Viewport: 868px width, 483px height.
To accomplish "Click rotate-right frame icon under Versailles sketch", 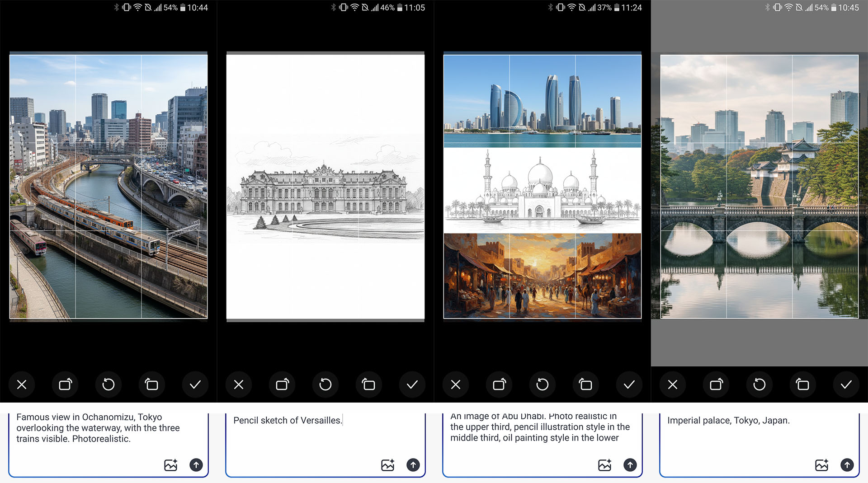I will pyautogui.click(x=282, y=385).
